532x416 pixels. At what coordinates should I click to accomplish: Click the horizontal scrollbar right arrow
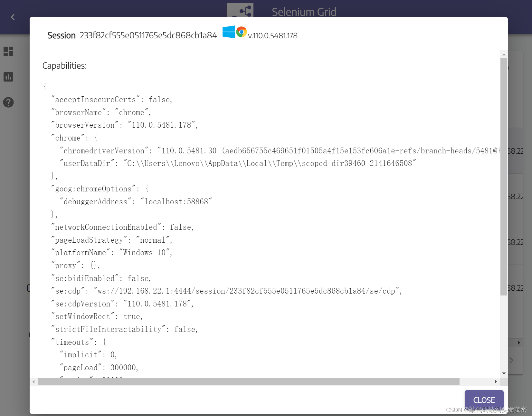[496, 382]
